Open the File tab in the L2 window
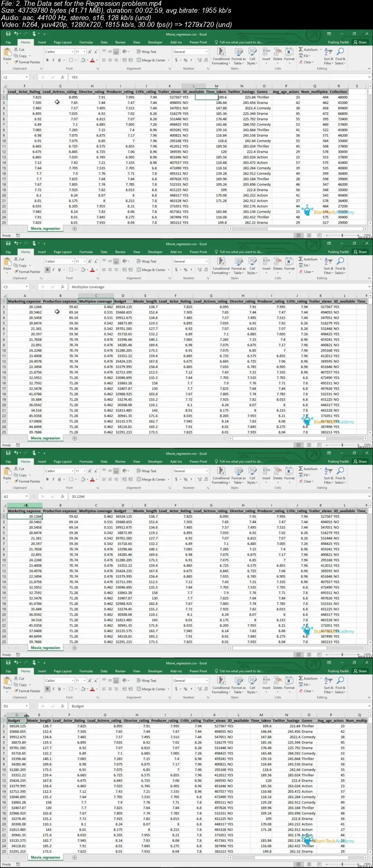This screenshot has height=868, width=373. (x=8, y=42)
